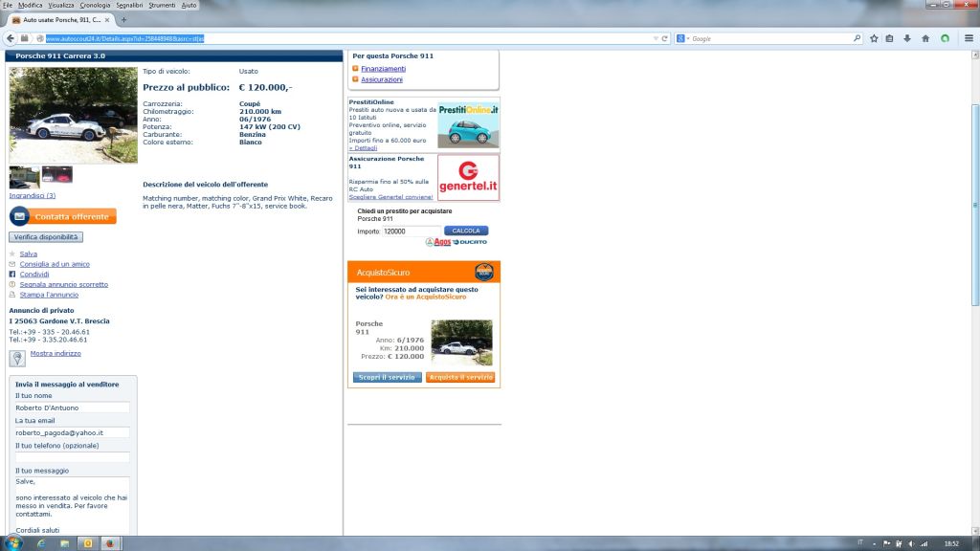Open the downloads arrow icon
The height and width of the screenshot is (551, 980).
(x=907, y=38)
